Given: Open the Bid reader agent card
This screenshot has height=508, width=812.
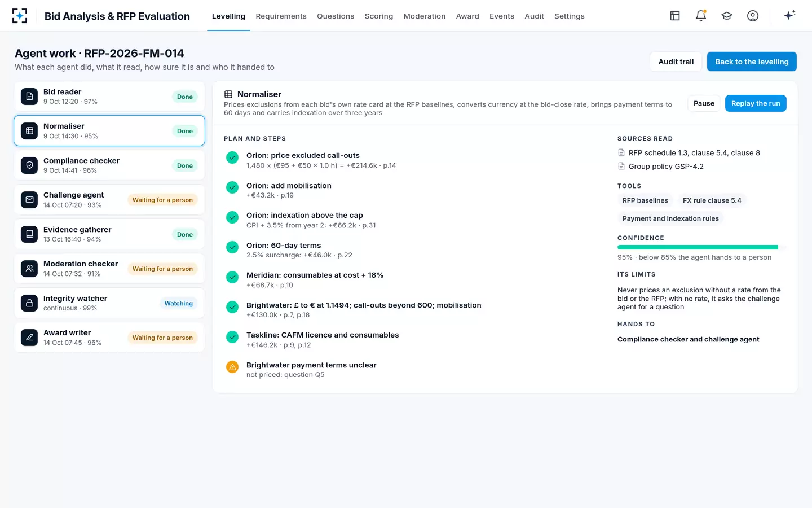Looking at the screenshot, I should pos(109,97).
